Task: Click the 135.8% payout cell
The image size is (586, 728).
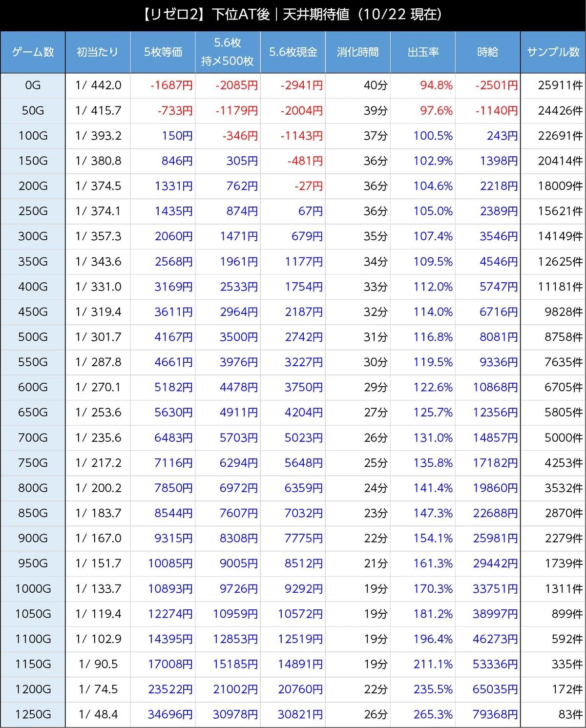Action: tap(423, 463)
